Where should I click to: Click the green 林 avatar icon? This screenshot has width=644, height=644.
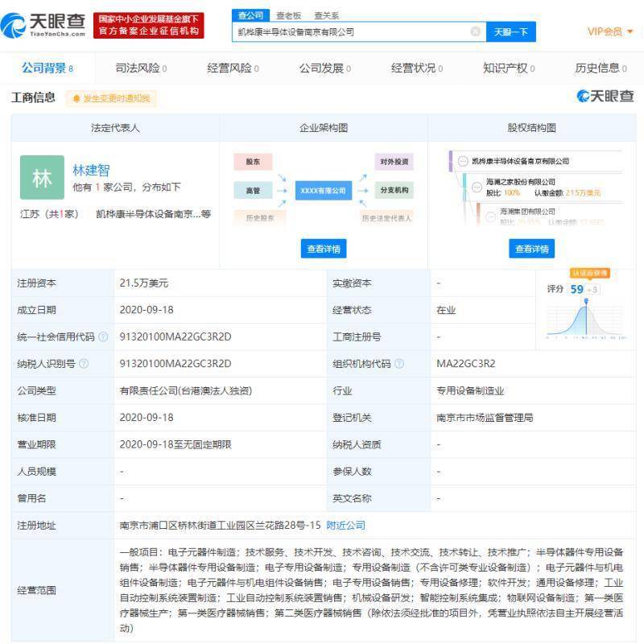tap(43, 177)
